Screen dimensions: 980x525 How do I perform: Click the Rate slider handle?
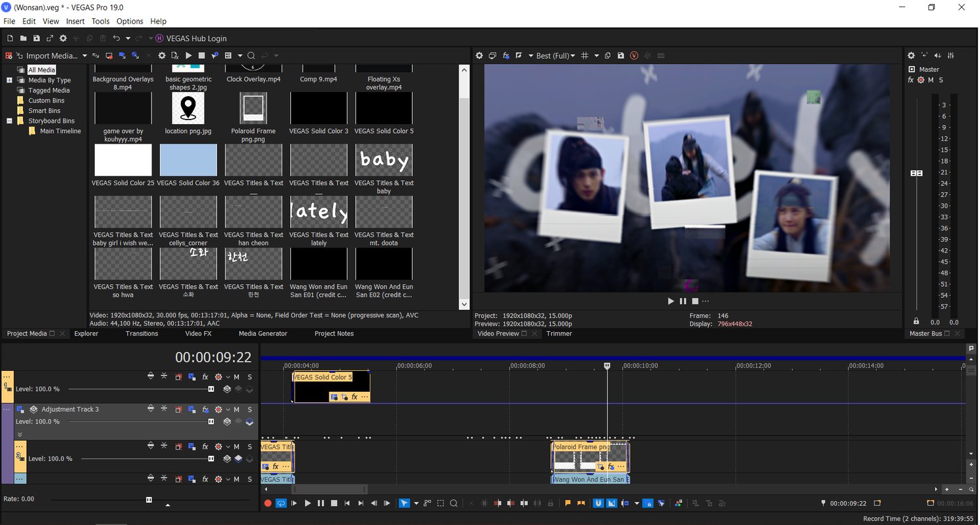[149, 500]
